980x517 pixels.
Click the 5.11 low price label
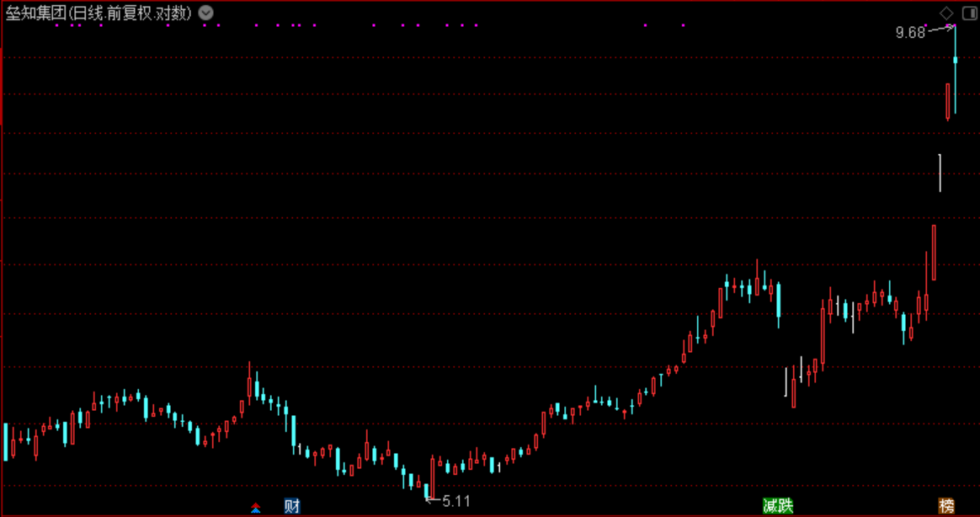(456, 501)
